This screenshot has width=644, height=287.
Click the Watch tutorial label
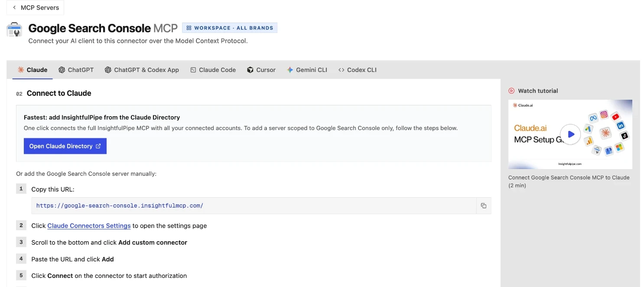(x=538, y=91)
